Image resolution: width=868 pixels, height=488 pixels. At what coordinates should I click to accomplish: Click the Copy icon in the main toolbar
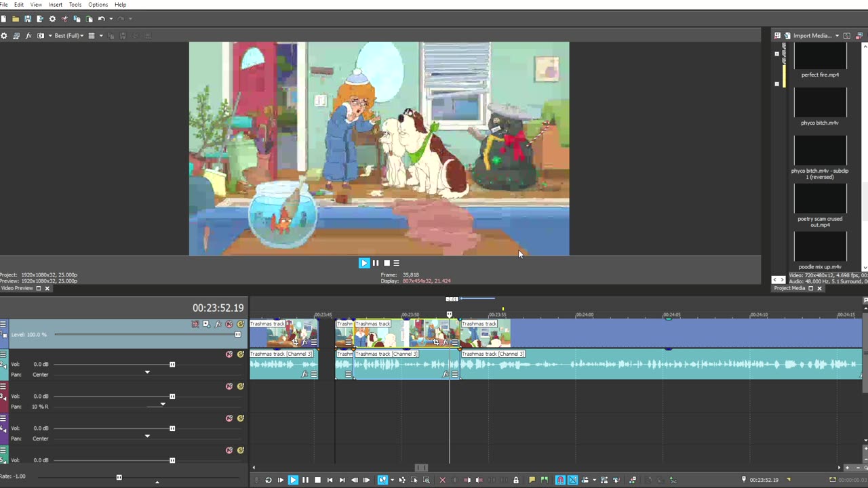click(x=77, y=19)
